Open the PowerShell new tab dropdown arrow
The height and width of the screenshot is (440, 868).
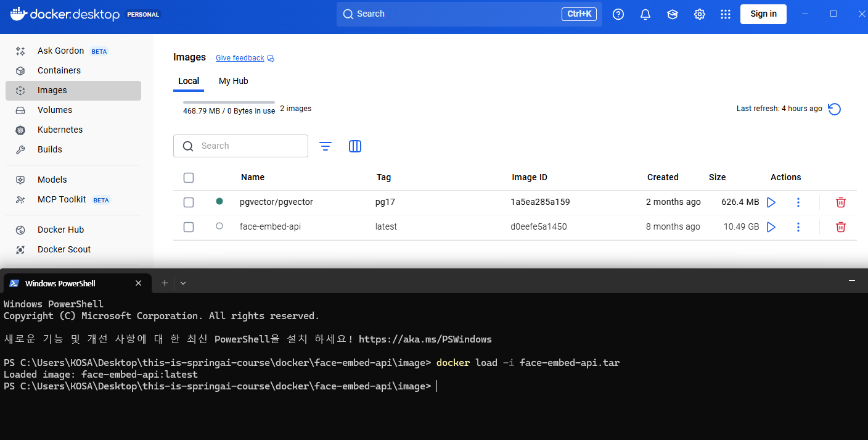click(183, 283)
